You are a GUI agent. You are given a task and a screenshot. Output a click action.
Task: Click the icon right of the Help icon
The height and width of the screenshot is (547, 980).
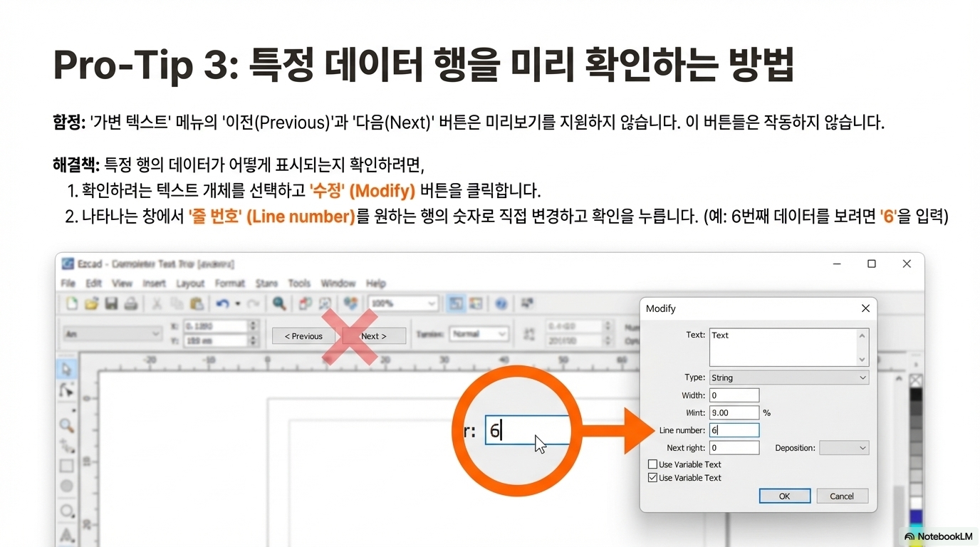coord(527,303)
